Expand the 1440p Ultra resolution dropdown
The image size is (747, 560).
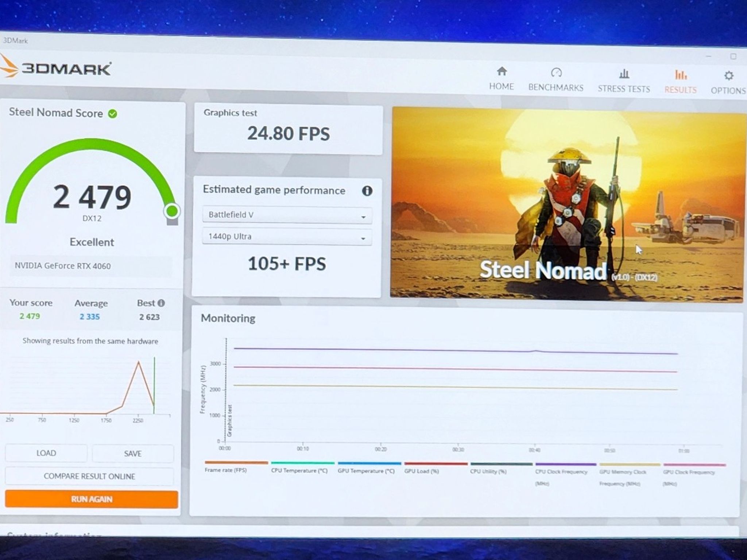click(287, 237)
